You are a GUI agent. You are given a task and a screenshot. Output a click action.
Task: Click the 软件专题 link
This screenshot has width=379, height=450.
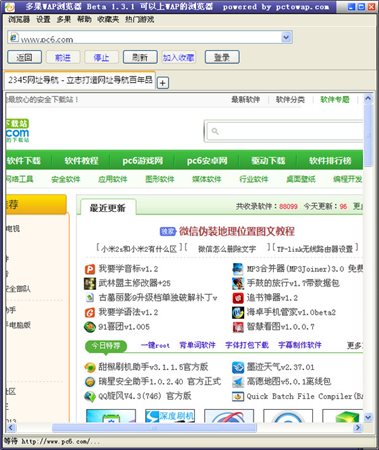pyautogui.click(x=335, y=99)
